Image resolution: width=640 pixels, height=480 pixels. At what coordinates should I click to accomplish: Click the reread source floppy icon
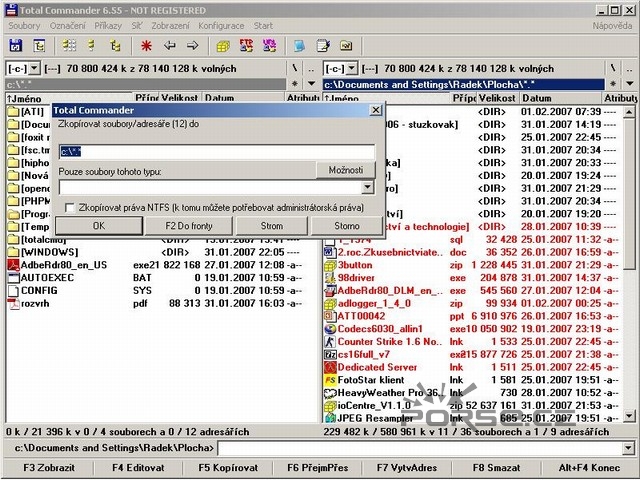[x=16, y=45]
